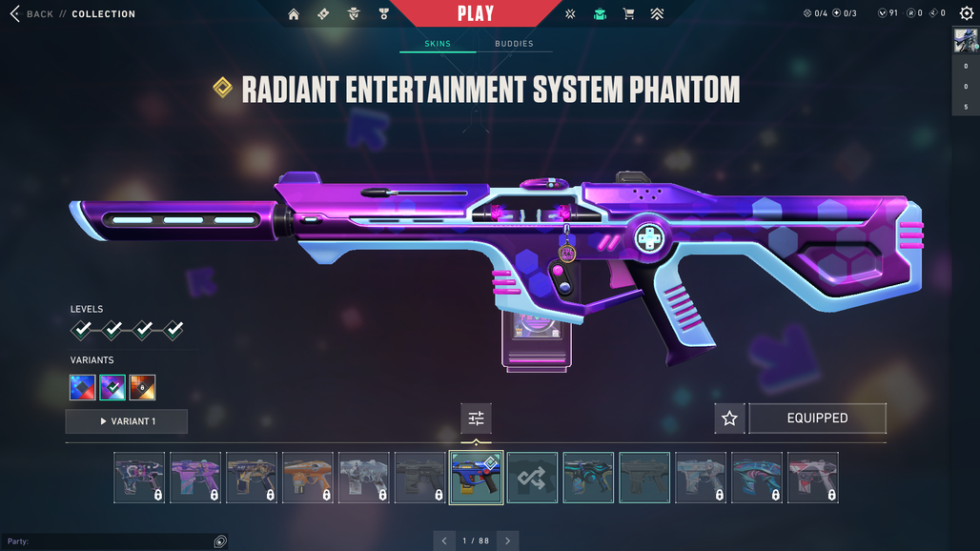980x551 pixels.
Task: Open the agents icon in top bar
Action: (353, 13)
